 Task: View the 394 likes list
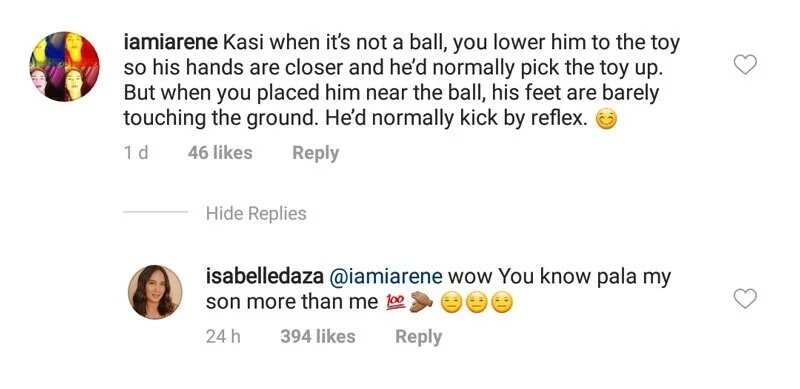(x=318, y=336)
